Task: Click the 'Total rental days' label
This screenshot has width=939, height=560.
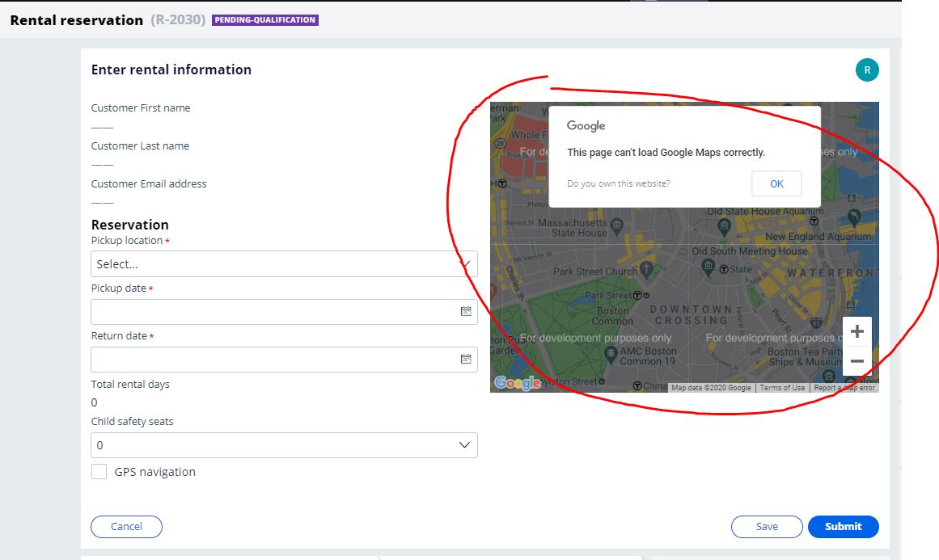Action: point(130,384)
